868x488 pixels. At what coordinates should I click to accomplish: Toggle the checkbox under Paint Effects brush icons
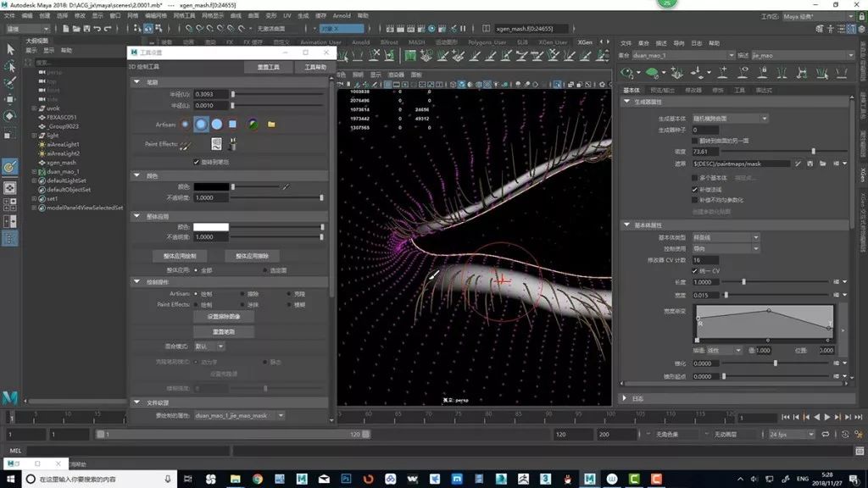coord(196,162)
